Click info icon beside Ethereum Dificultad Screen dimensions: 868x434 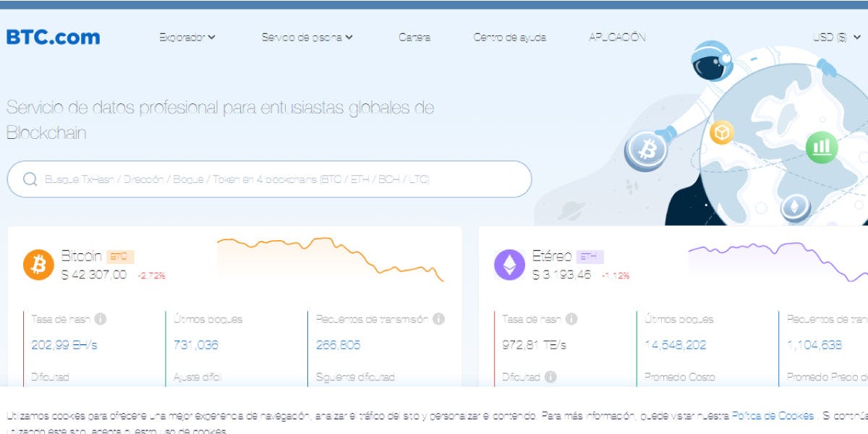pyautogui.click(x=550, y=377)
